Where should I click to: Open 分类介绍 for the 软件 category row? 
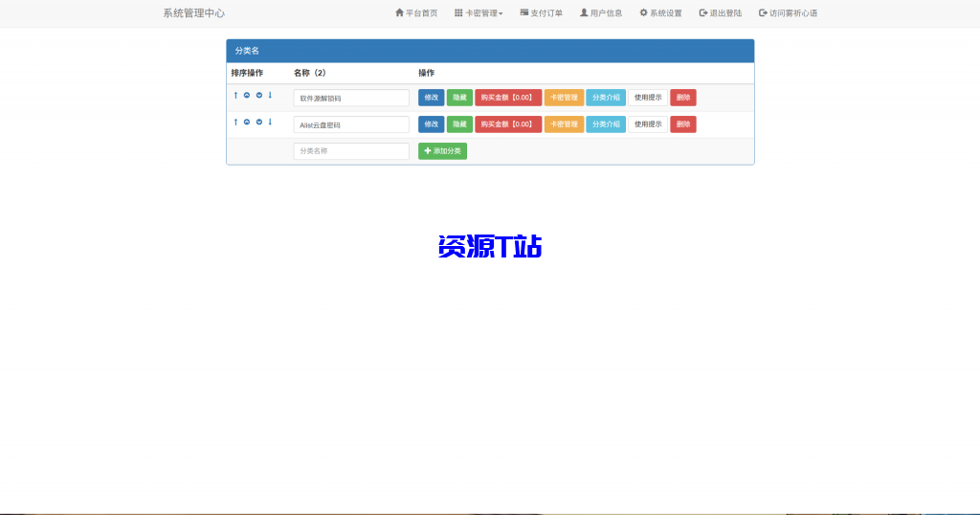[x=606, y=98]
